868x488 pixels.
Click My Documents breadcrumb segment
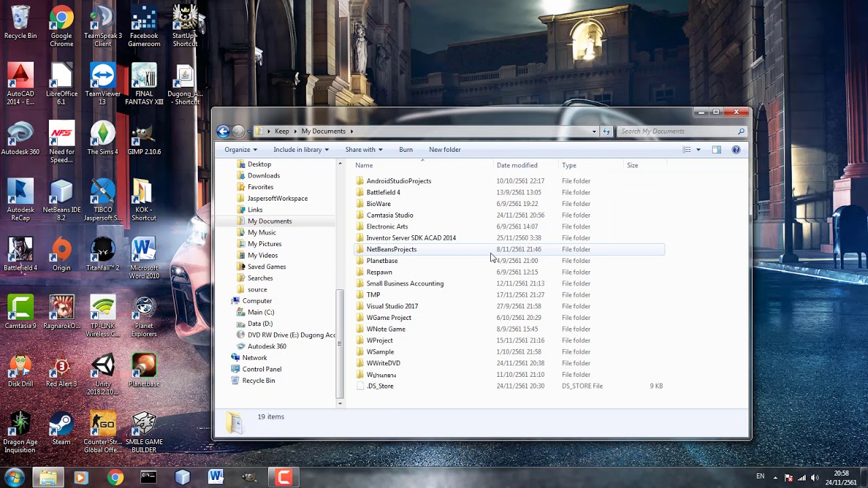pos(323,131)
